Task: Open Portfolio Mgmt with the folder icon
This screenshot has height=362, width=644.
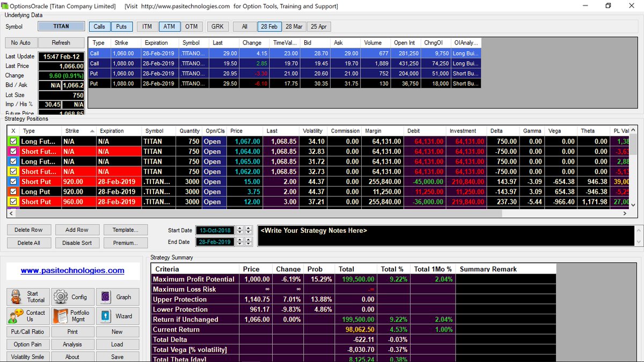Action: pos(72,316)
